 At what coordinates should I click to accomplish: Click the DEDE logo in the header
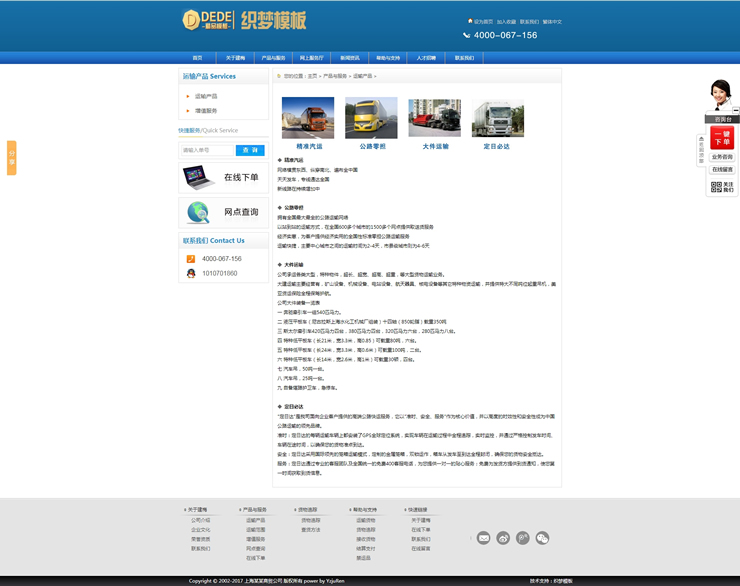tap(208, 20)
